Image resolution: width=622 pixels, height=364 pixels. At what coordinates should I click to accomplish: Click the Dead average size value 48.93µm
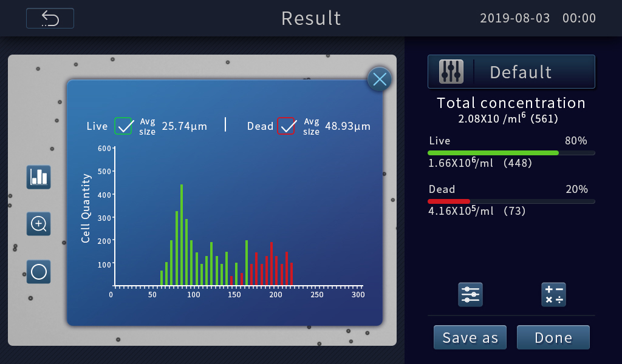(x=347, y=126)
